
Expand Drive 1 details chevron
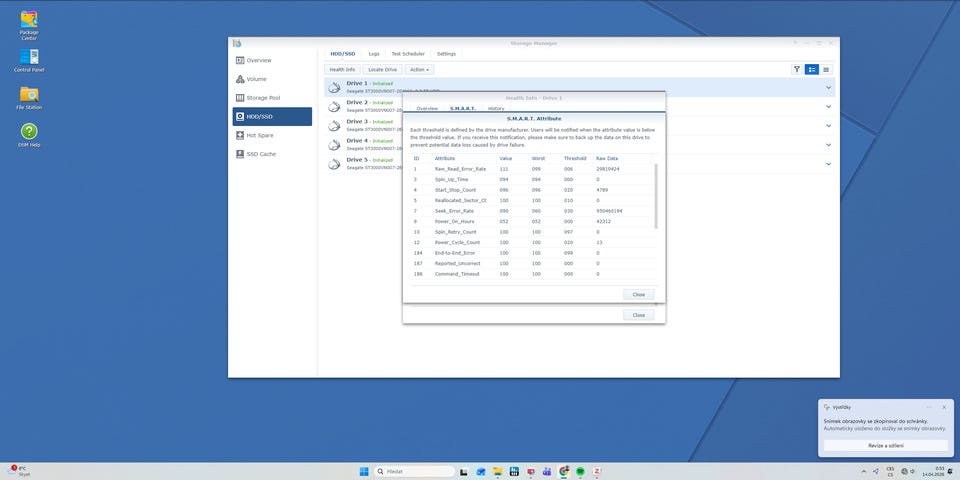(x=829, y=87)
